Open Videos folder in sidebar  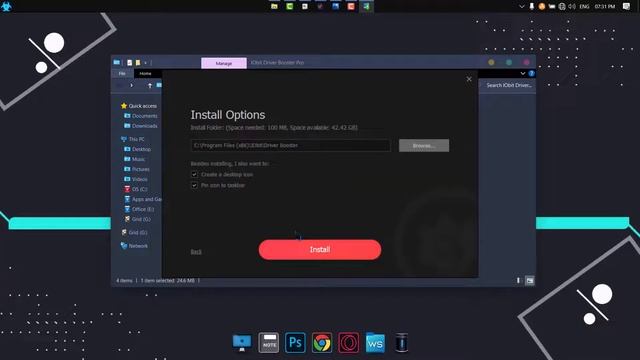(x=136, y=179)
